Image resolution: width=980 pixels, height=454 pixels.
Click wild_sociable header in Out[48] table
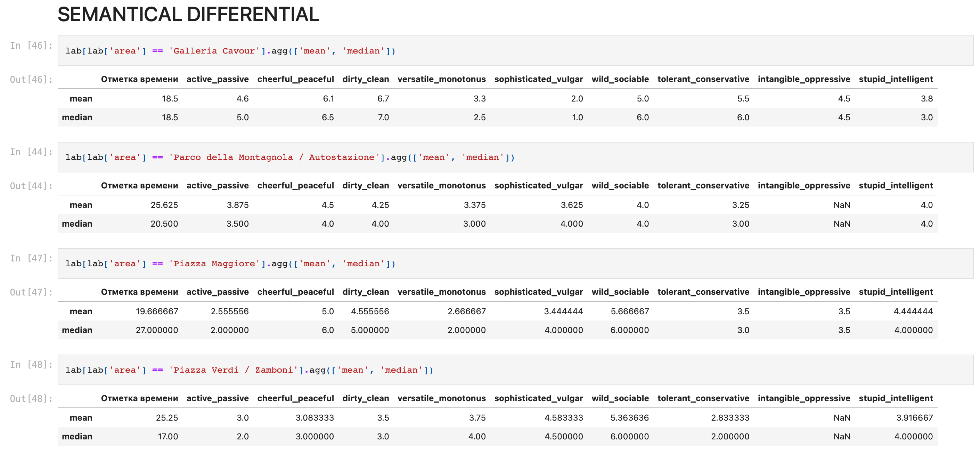point(620,398)
